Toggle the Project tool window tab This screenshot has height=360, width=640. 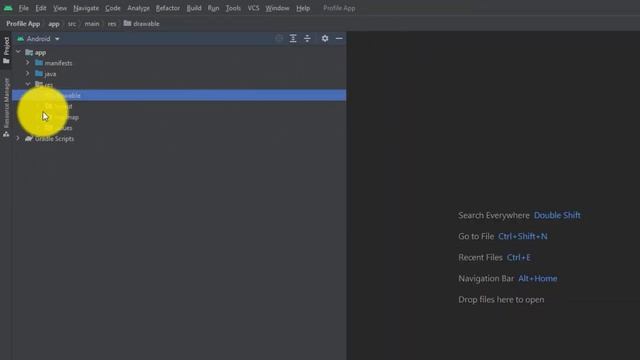coord(6,50)
